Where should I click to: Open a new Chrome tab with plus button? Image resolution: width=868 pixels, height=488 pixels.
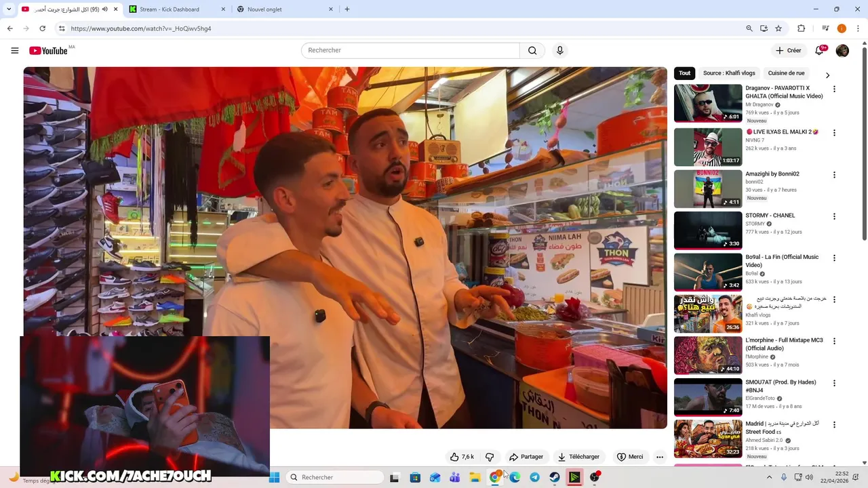click(347, 9)
